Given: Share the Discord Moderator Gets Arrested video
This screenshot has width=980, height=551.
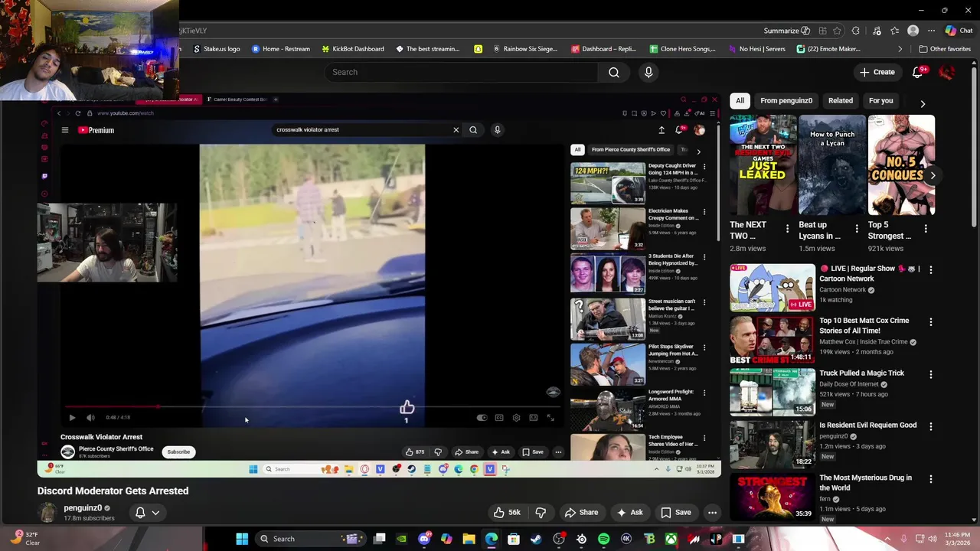Looking at the screenshot, I should (x=581, y=513).
